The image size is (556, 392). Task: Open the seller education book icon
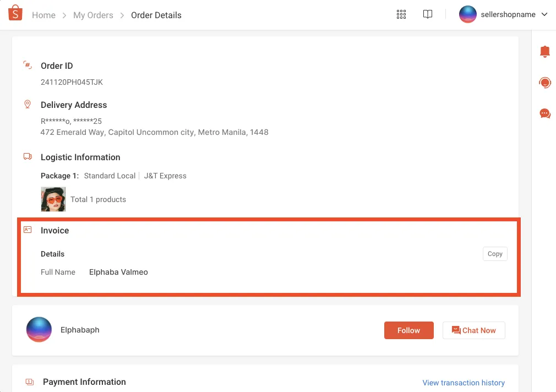click(x=428, y=15)
